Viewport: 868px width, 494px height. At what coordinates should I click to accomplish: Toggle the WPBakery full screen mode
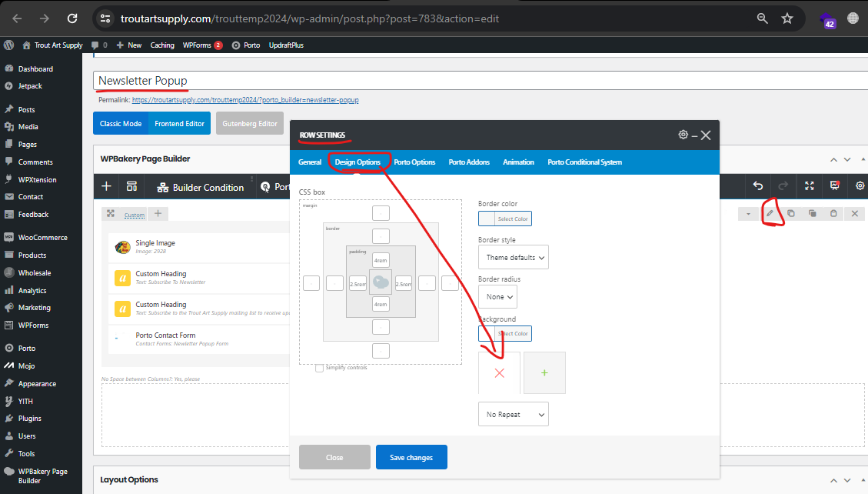point(809,186)
